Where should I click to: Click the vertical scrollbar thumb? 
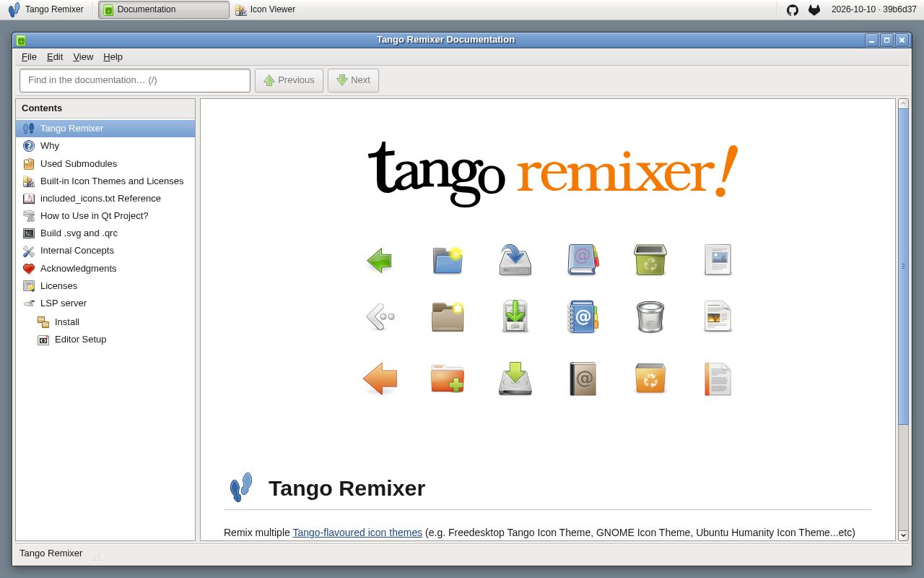(x=903, y=267)
